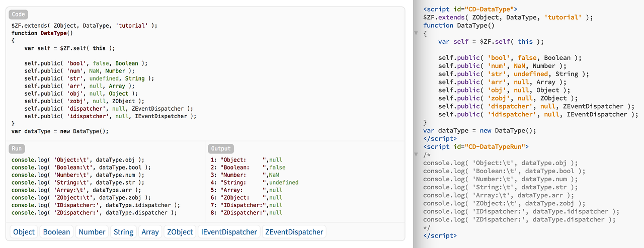
Task: Click self.public 'str' line in Code panel
Action: pos(89,78)
